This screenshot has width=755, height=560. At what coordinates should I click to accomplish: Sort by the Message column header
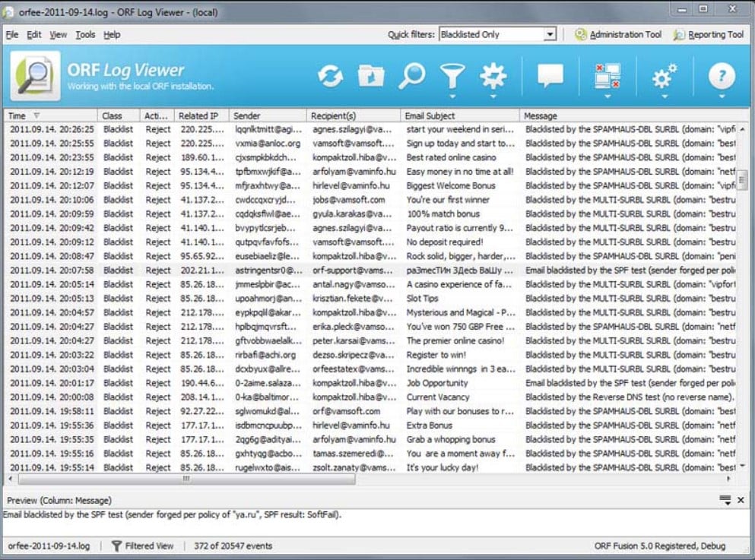click(x=633, y=116)
